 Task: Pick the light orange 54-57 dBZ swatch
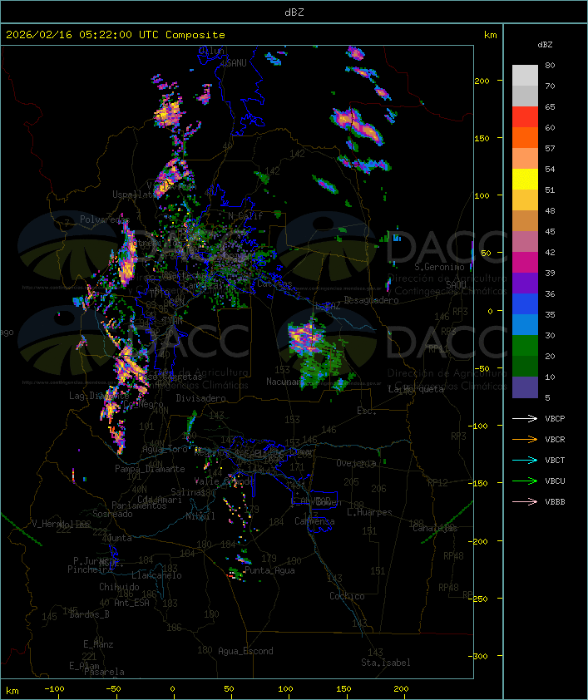[525, 158]
